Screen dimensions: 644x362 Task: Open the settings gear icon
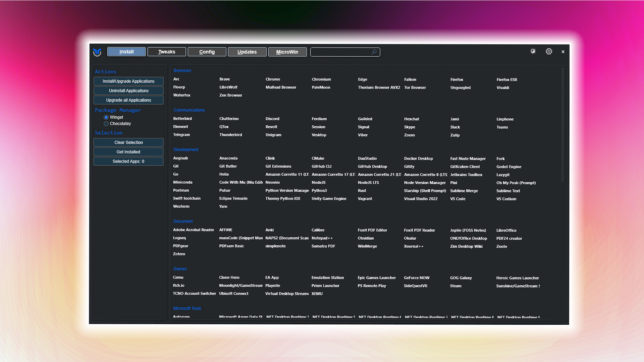(549, 51)
